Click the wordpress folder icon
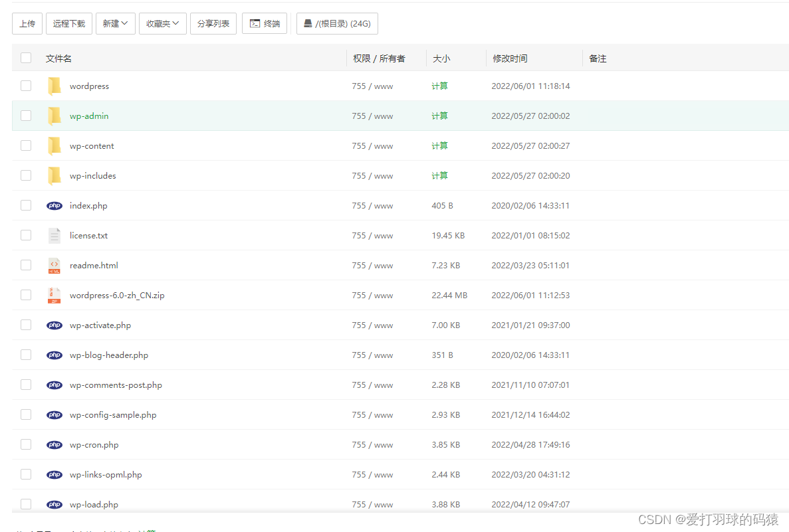 tap(55, 86)
